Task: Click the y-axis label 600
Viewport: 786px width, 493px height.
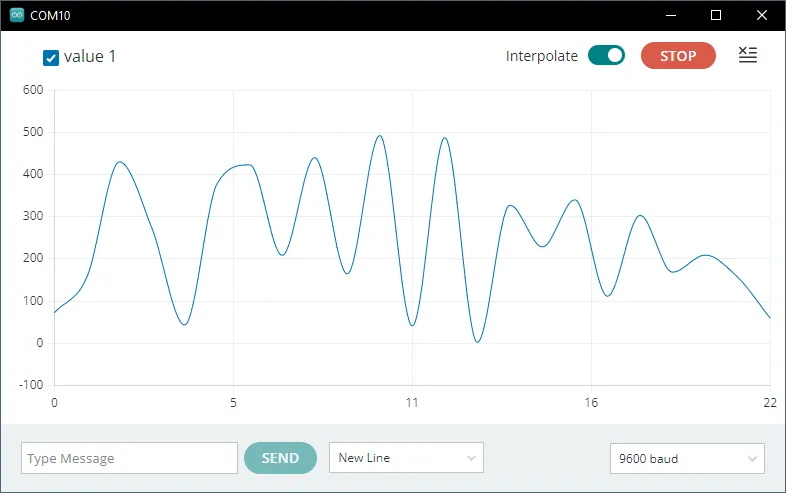Action: pyautogui.click(x=33, y=90)
